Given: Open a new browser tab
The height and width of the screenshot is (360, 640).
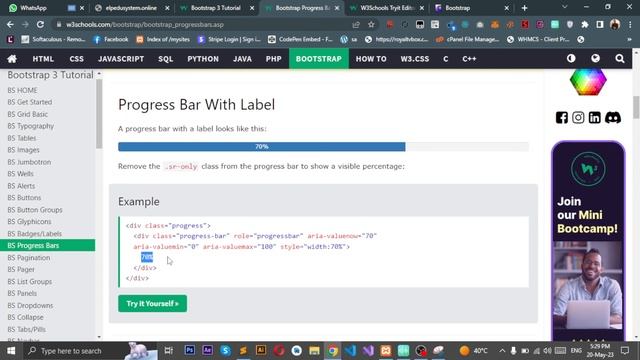Looking at the screenshot, I should click(x=524, y=8).
